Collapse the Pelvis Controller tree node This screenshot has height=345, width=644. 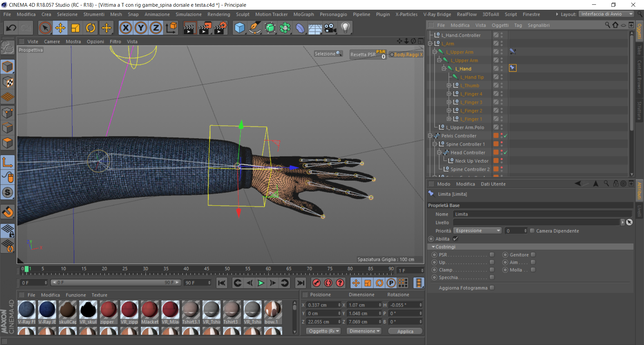coord(430,136)
